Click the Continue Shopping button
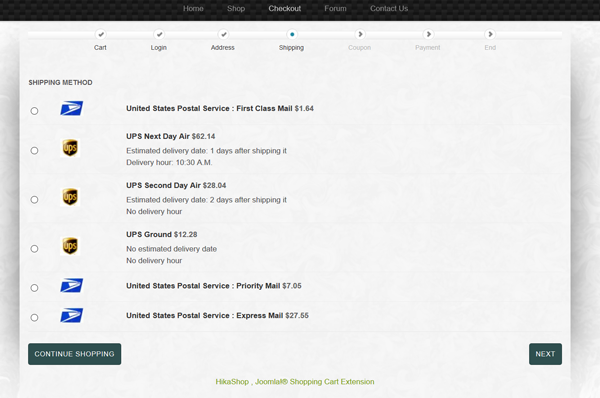 [75, 354]
